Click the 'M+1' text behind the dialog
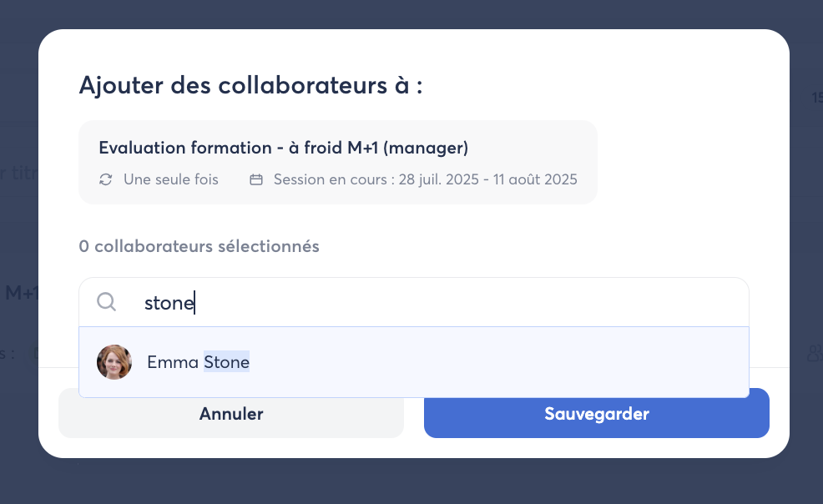Viewport: 823px width, 504px height. 20,293
